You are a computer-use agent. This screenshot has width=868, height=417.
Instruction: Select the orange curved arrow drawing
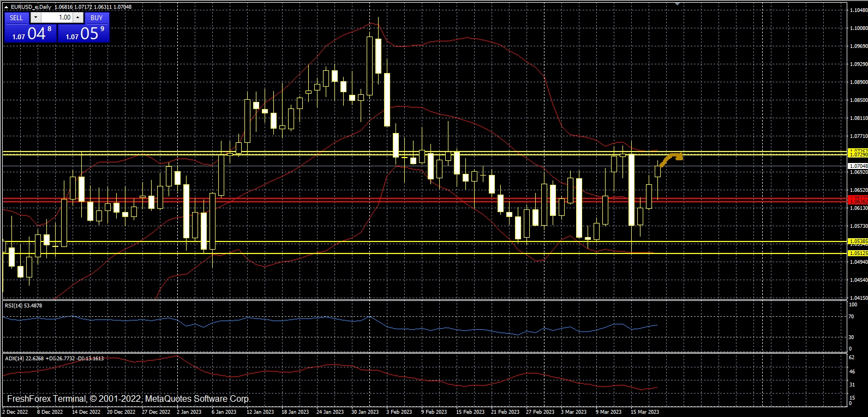point(671,158)
